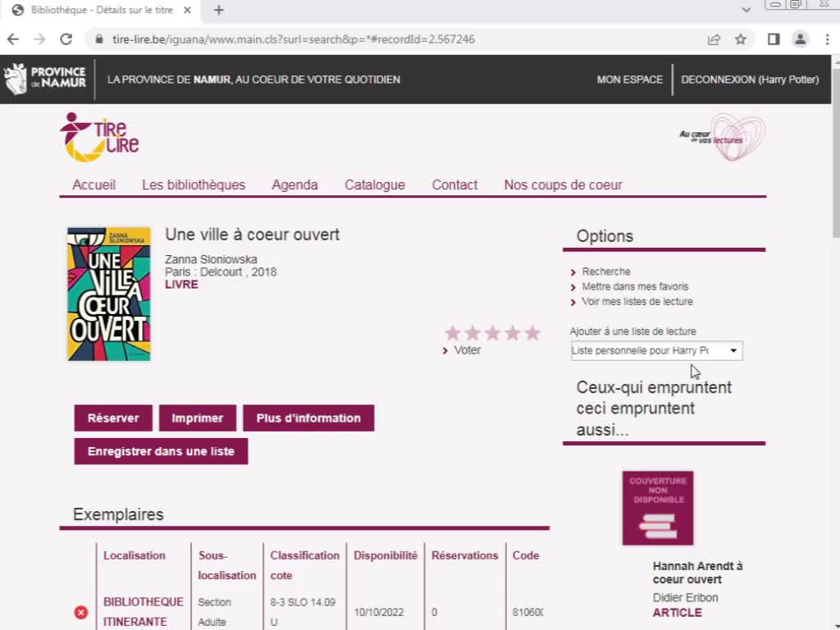The height and width of the screenshot is (630, 840).
Task: Click Enregistrer dans une liste
Action: click(161, 451)
